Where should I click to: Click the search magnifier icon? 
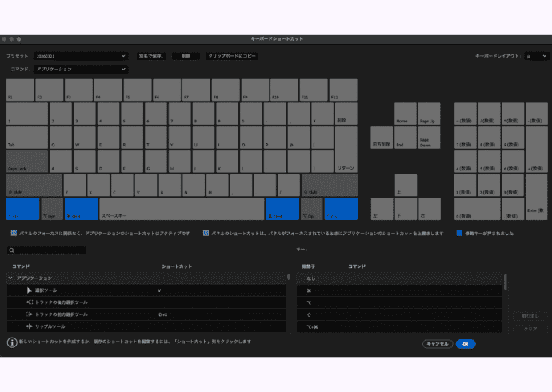pos(11,250)
